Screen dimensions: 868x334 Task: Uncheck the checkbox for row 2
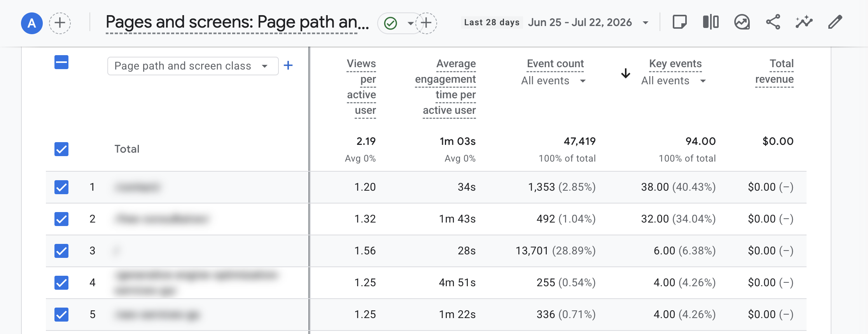tap(61, 219)
